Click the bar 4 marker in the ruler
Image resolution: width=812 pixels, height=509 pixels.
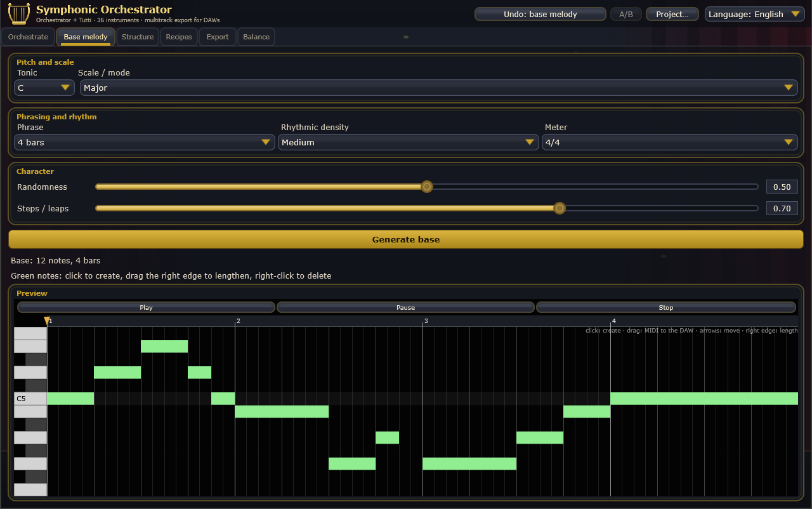(x=613, y=321)
